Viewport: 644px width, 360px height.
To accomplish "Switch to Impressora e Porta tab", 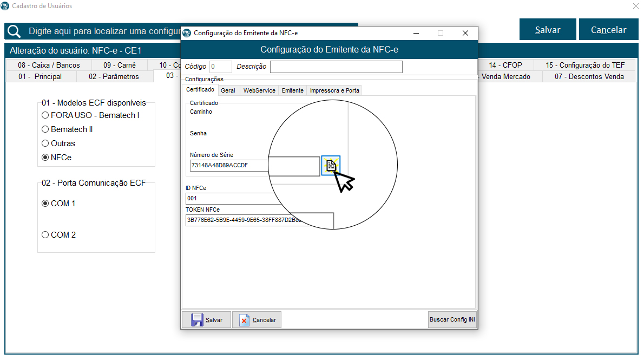I will click(334, 90).
